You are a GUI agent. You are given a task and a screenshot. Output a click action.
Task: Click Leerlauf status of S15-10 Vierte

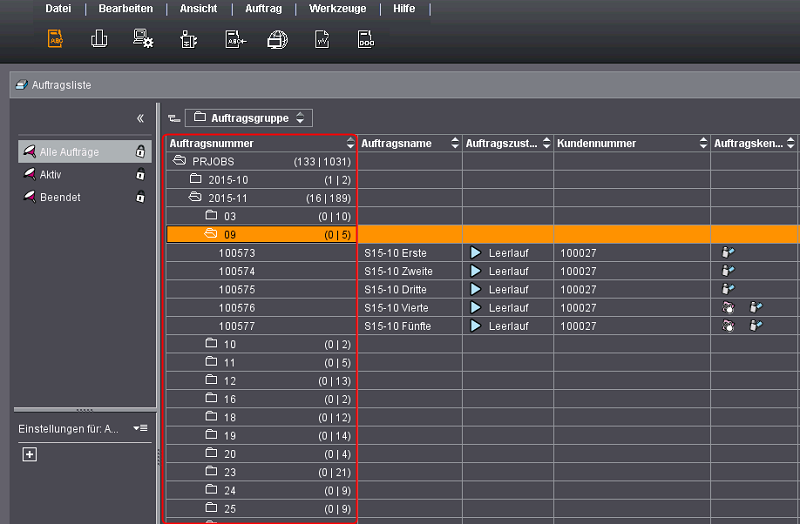pyautogui.click(x=509, y=308)
